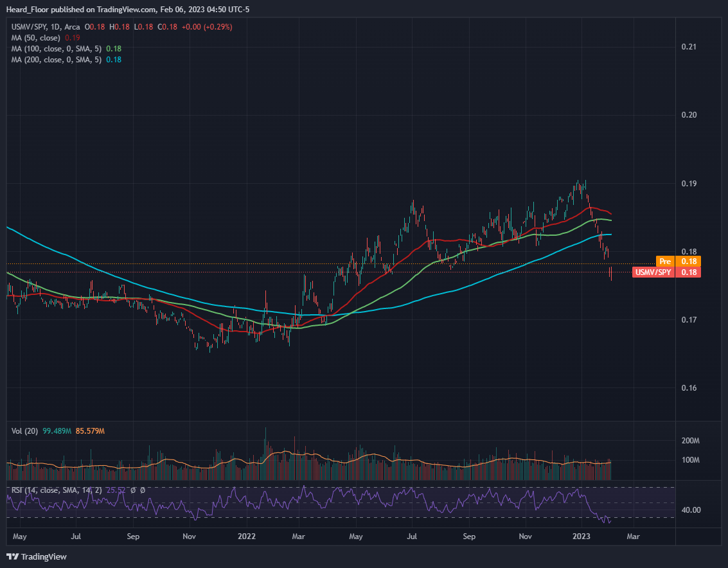Click the MA (50, close) indicator legend
This screenshot has height=568, width=728.
[36, 38]
